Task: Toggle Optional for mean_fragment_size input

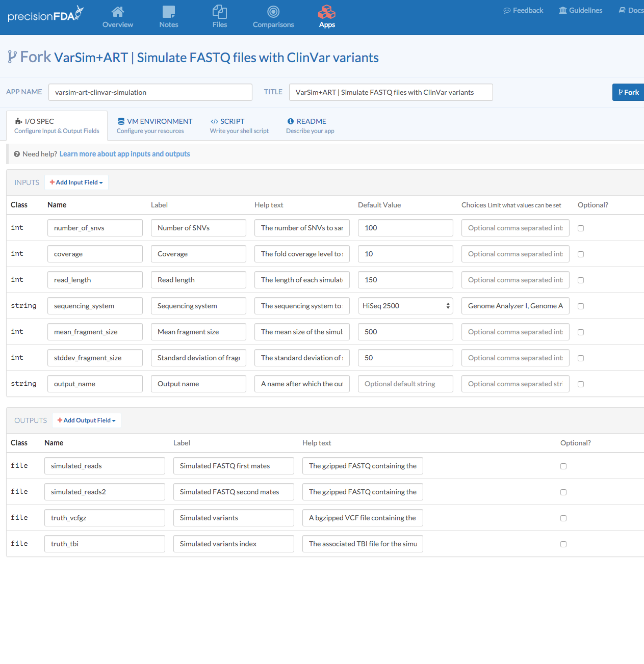Action: (581, 332)
